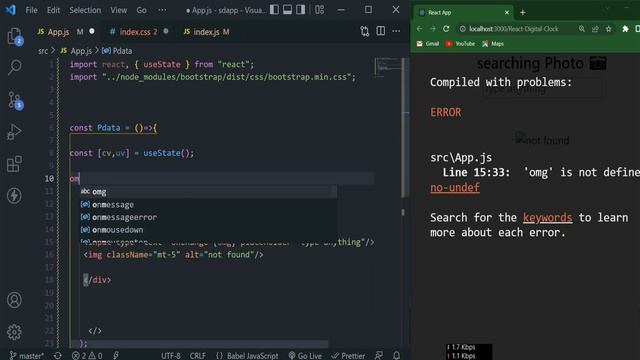Click the feedback icon in status bar
Screen dimensions: 640x360
tap(379, 356)
